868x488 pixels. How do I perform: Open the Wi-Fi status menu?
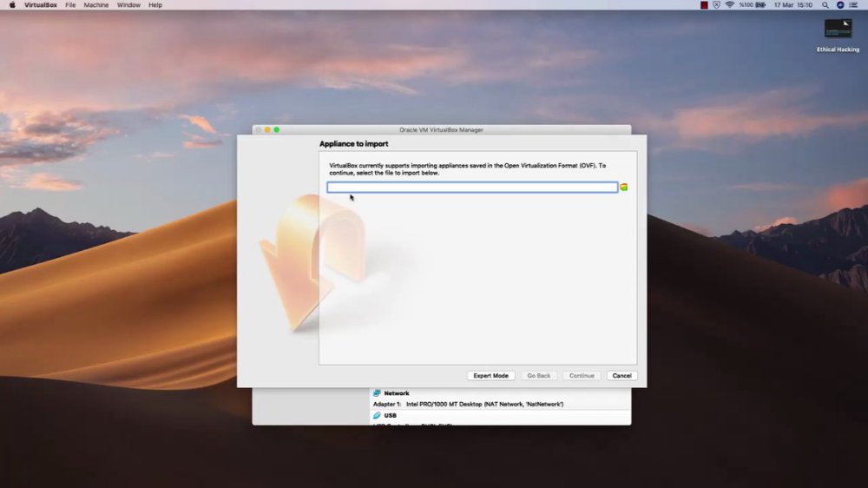pyautogui.click(x=730, y=5)
